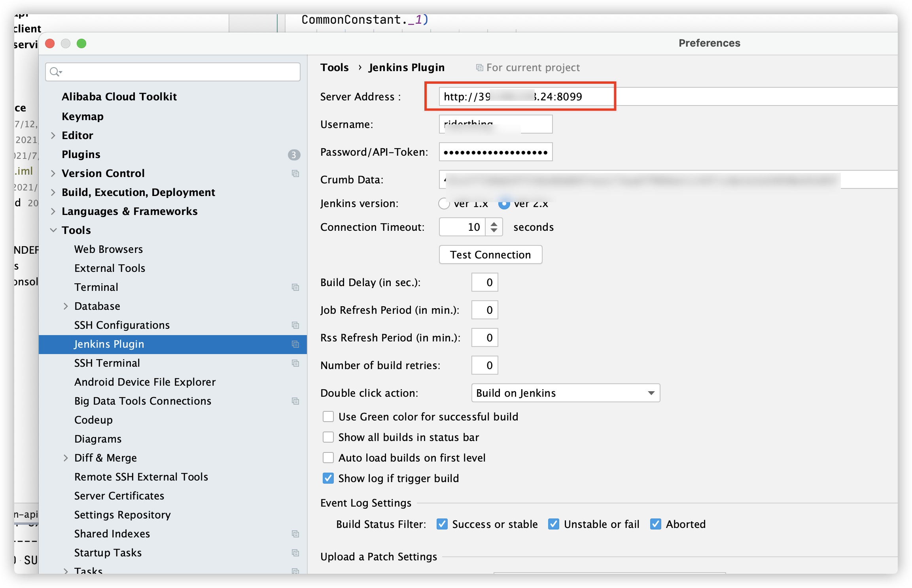Open Alibaba Cloud Toolkit settings
Viewport: 912px width, 588px height.
tap(119, 97)
